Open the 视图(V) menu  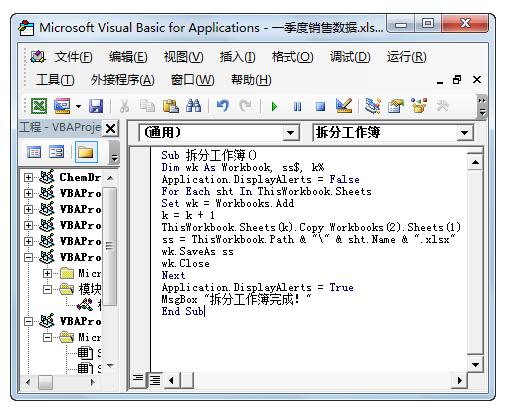click(x=183, y=57)
